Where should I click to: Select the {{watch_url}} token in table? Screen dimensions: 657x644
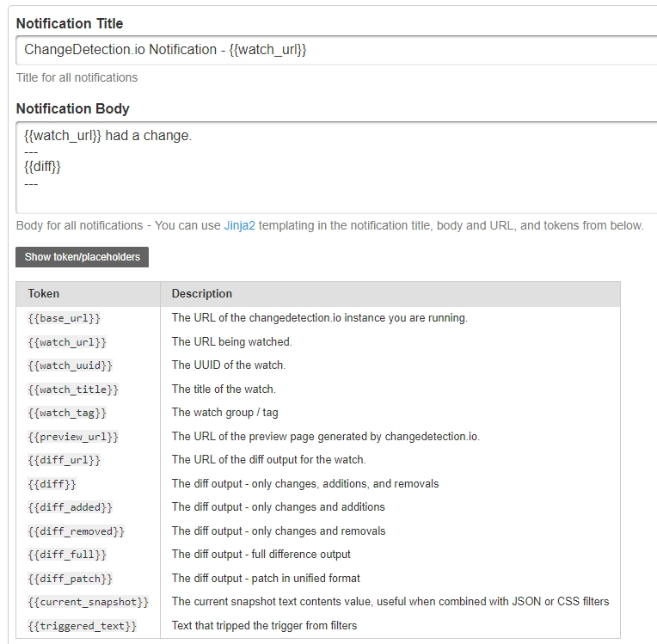pyautogui.click(x=67, y=342)
